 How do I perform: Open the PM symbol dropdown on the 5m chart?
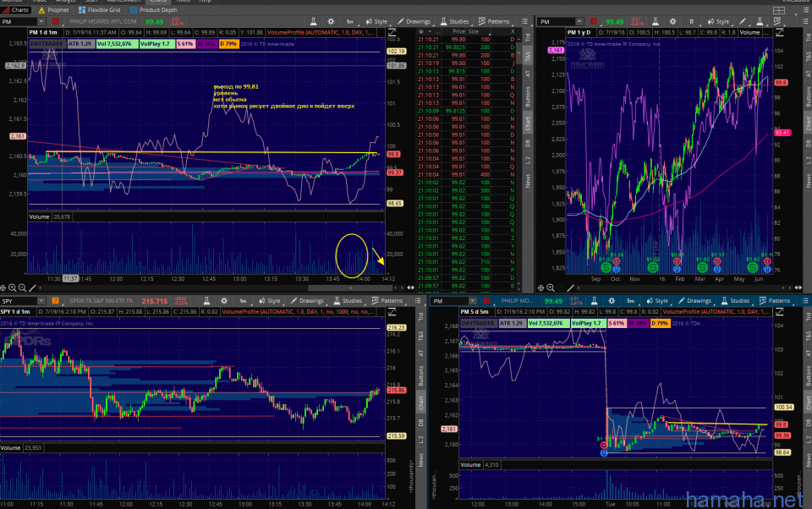472,300
